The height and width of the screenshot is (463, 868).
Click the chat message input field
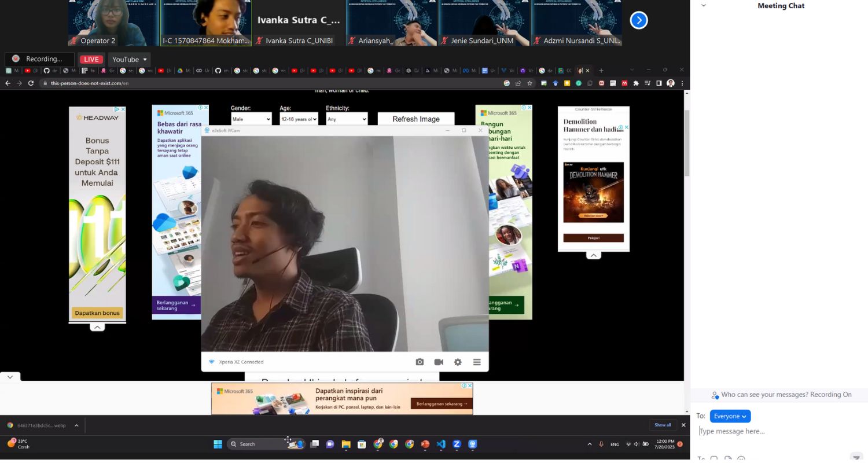point(775,431)
